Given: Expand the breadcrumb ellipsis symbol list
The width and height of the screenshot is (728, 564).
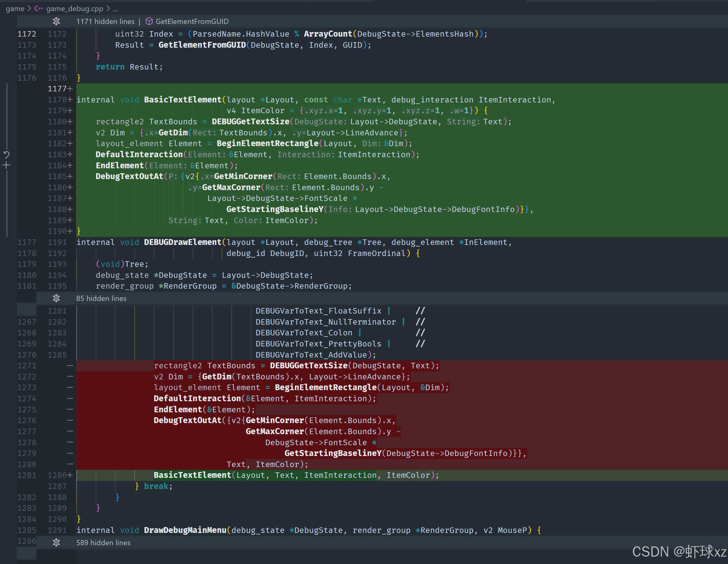Looking at the screenshot, I should click(115, 9).
